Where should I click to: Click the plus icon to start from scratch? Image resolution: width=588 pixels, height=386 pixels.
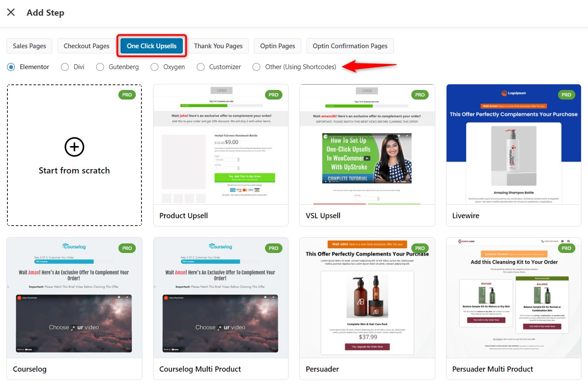point(74,146)
